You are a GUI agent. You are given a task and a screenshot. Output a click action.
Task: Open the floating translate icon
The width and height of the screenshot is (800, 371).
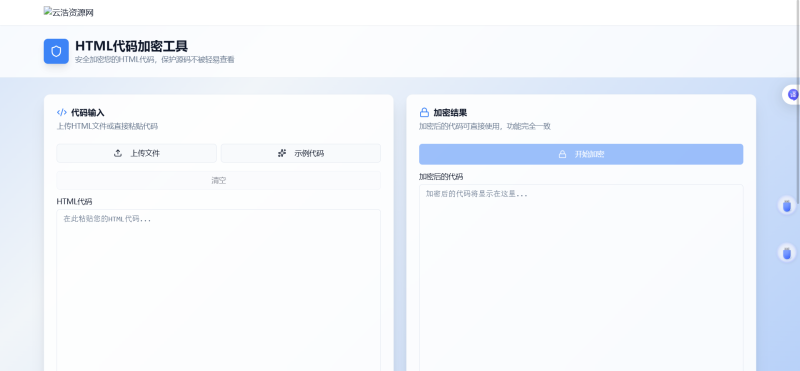(x=792, y=94)
